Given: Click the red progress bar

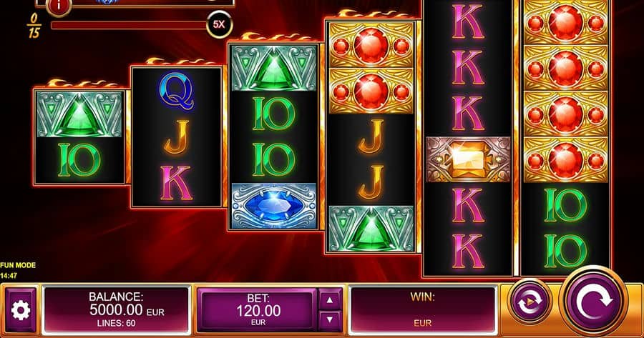Looking at the screenshot, I should [129, 26].
